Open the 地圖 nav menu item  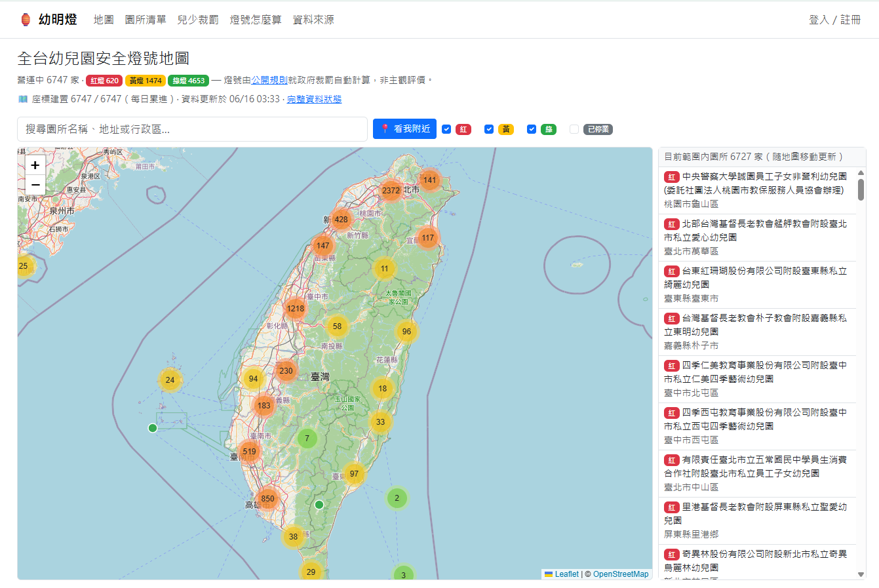(x=104, y=20)
